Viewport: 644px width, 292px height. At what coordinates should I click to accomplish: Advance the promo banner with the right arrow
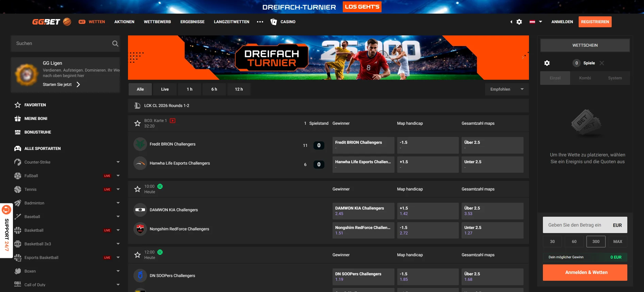pyautogui.click(x=523, y=58)
